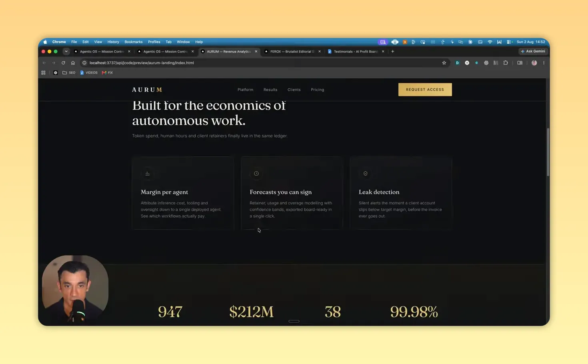Open the Extensions puzzle-piece icon

point(506,63)
